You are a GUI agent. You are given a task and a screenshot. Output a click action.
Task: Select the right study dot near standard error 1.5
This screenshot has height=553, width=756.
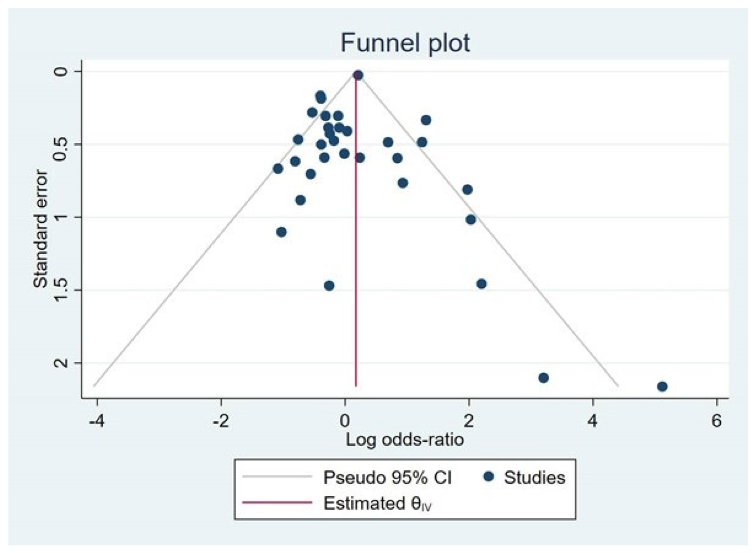click(x=482, y=284)
